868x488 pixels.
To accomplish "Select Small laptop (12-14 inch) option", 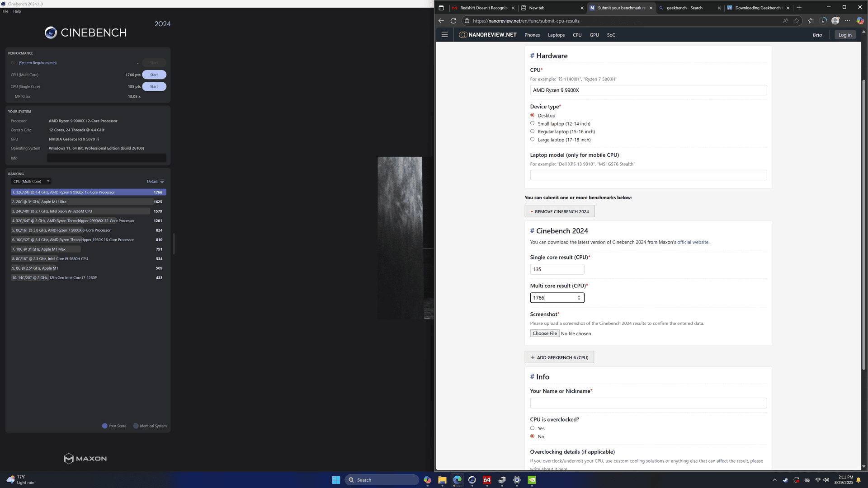I will point(532,123).
